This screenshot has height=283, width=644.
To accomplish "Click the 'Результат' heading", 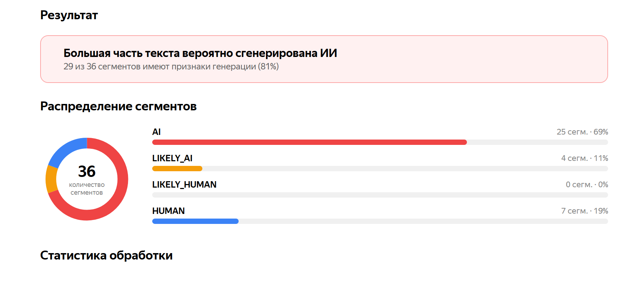I will [69, 15].
